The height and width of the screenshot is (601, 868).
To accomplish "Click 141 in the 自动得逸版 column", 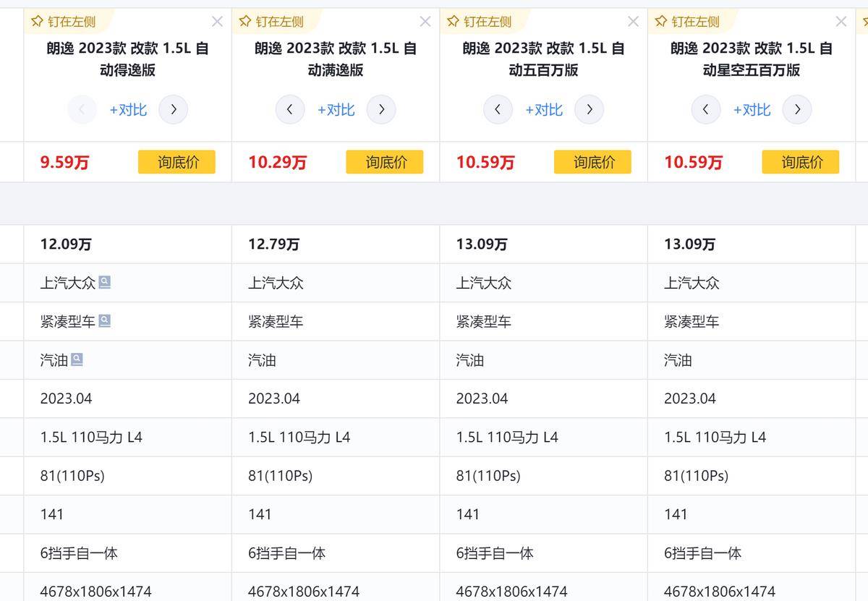I will [x=52, y=514].
